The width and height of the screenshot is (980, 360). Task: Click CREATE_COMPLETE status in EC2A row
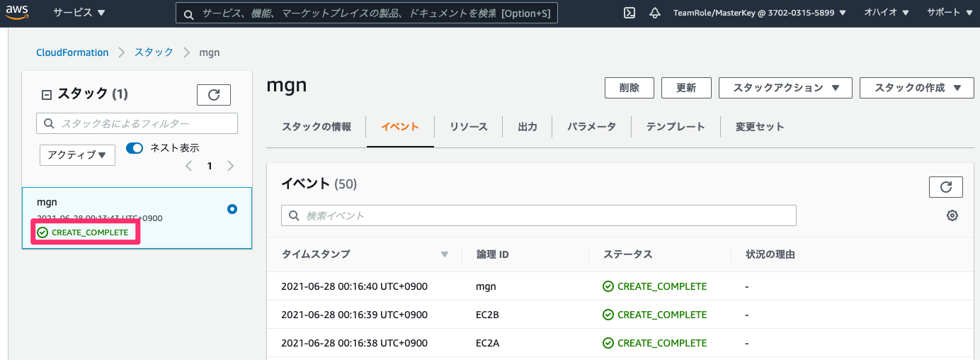point(655,343)
